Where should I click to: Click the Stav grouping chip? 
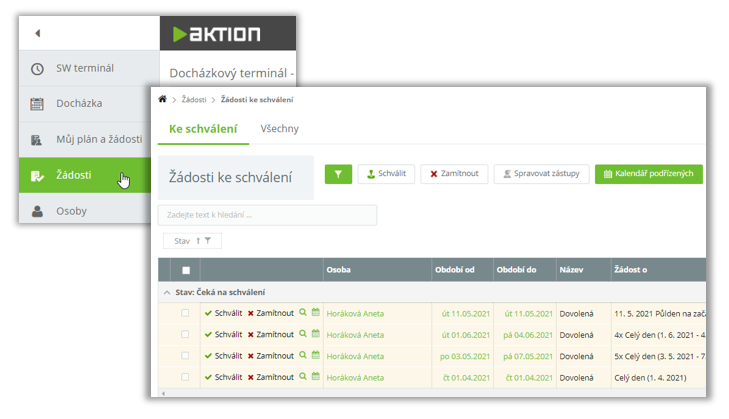click(x=191, y=241)
